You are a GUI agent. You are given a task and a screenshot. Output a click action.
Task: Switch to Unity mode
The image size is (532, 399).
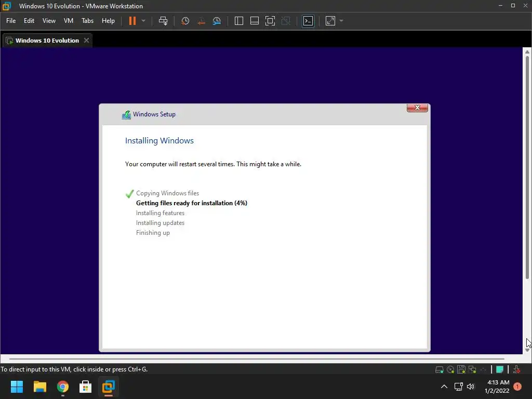(286, 21)
